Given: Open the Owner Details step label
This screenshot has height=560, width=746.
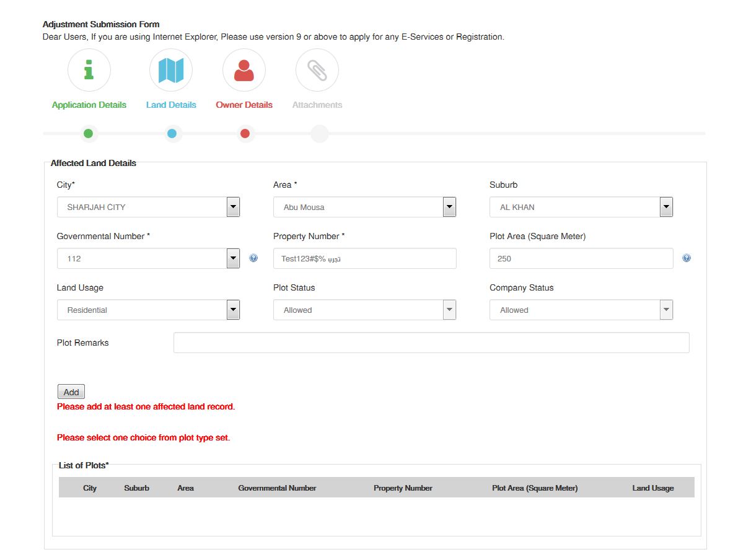Looking at the screenshot, I should 244,105.
